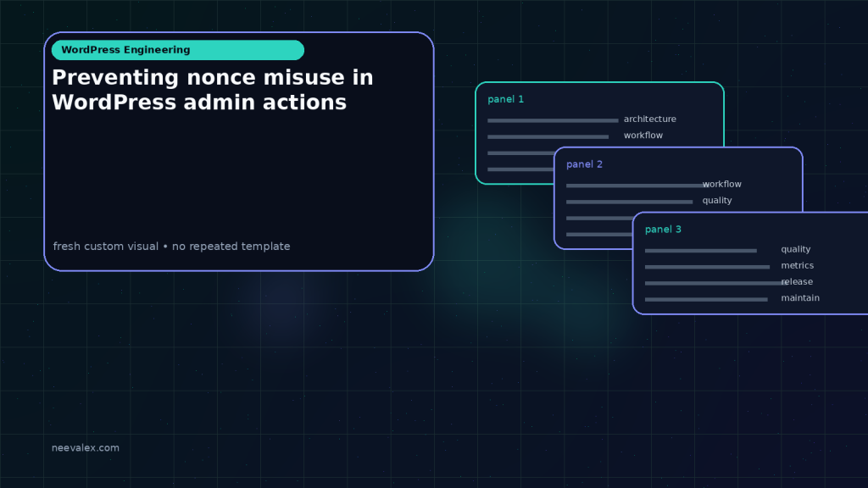Click the 'panel 2' label
The image size is (868, 488).
[x=584, y=164]
